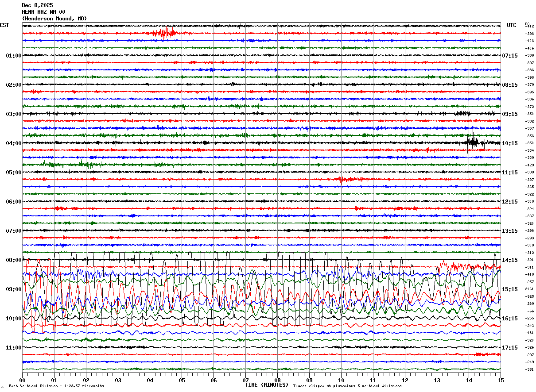Click the DC offset value -372
The height and width of the screenshot is (392, 536).
(530, 107)
